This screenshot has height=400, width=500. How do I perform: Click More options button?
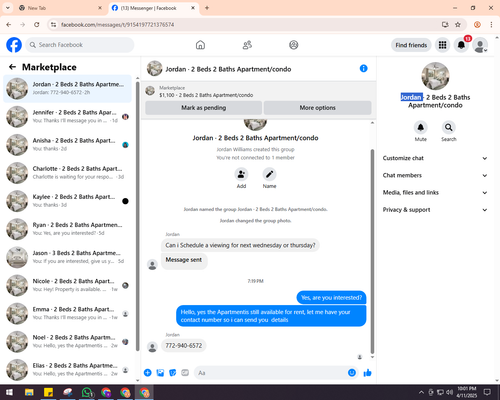point(317,108)
